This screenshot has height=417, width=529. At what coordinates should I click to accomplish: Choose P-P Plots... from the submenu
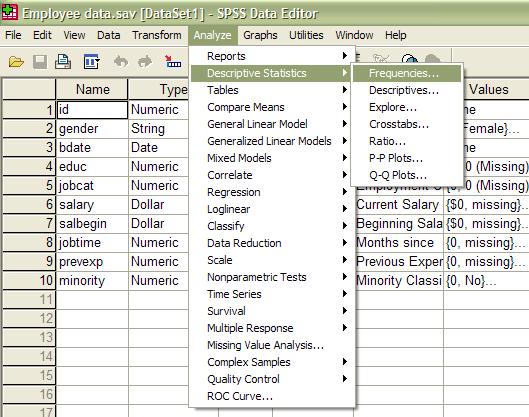click(x=407, y=158)
